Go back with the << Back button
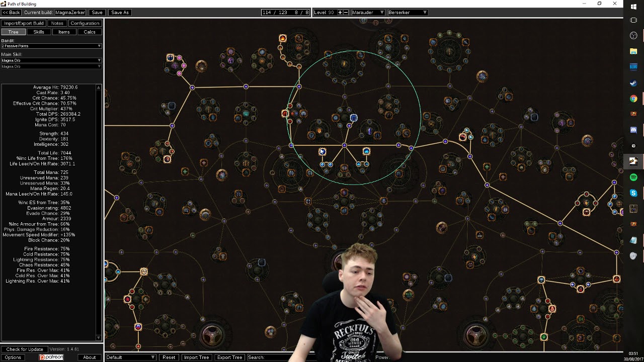Screen dimensions: 644x362 pyautogui.click(x=11, y=12)
